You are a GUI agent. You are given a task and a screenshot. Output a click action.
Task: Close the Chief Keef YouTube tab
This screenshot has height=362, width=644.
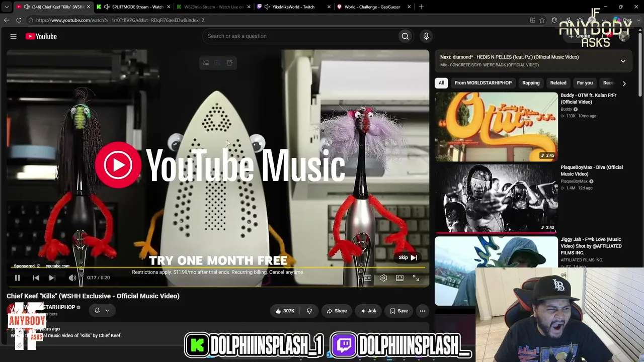pyautogui.click(x=89, y=7)
